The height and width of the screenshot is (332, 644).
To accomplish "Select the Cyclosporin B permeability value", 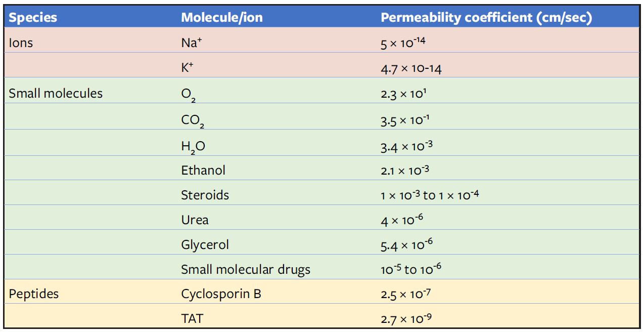I will 406,294.
